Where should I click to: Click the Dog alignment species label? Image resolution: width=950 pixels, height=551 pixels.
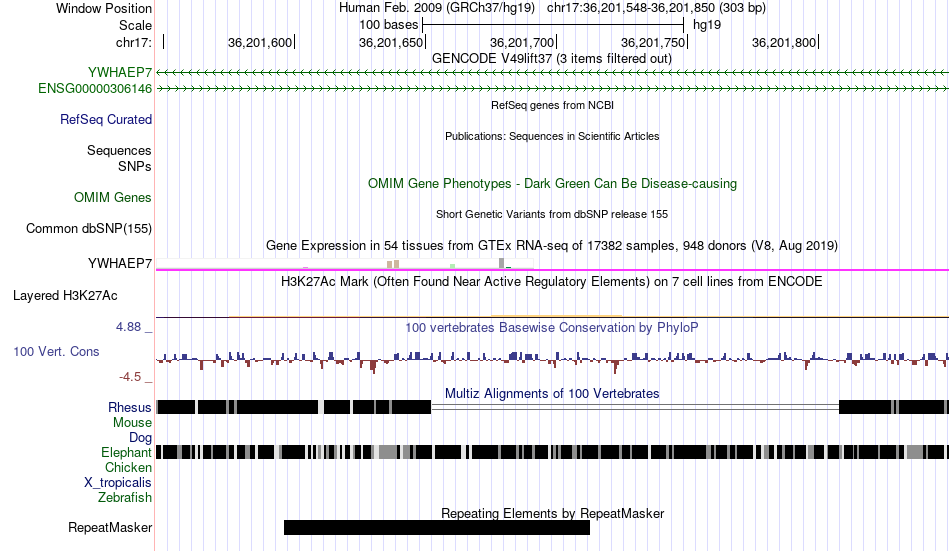140,438
